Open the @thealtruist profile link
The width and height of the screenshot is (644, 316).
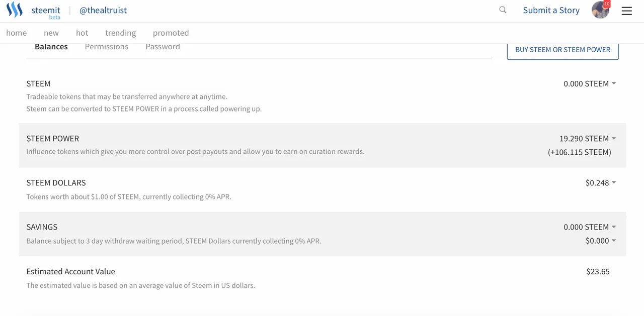(x=103, y=10)
